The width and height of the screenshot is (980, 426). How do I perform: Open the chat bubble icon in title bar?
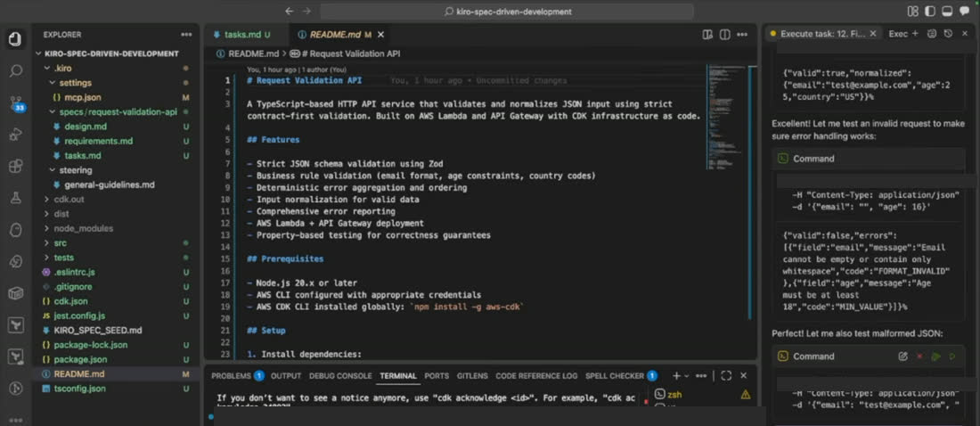[x=964, y=12]
